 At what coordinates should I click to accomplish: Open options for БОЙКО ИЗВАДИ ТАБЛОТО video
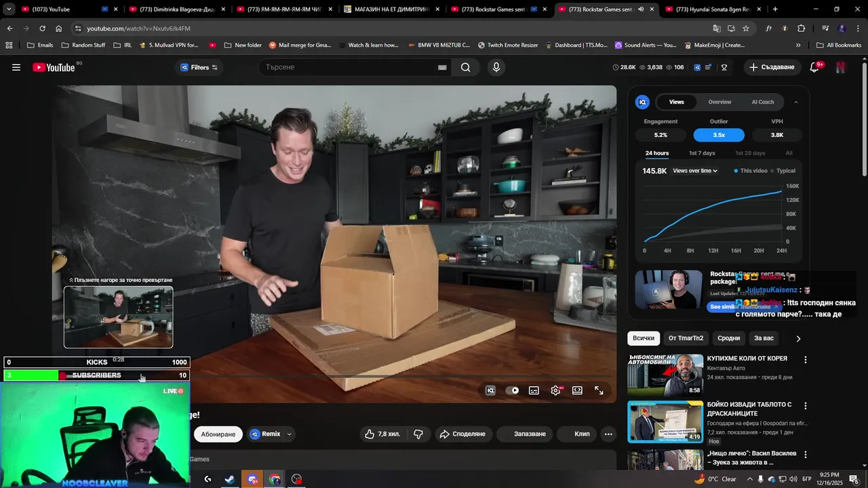click(x=806, y=406)
